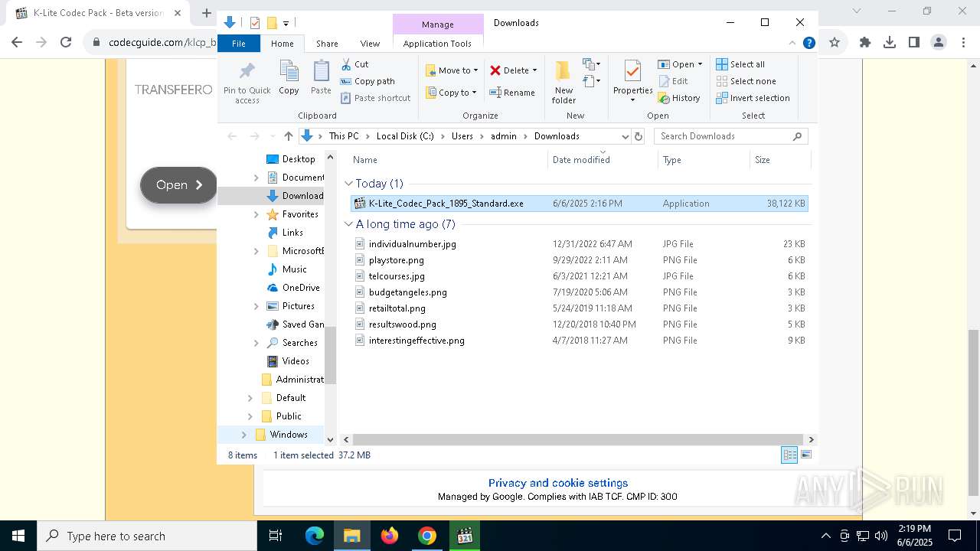This screenshot has width=980, height=551.
Task: Select the K-Lite Codec Pack browser tab
Action: pyautogui.click(x=98, y=13)
